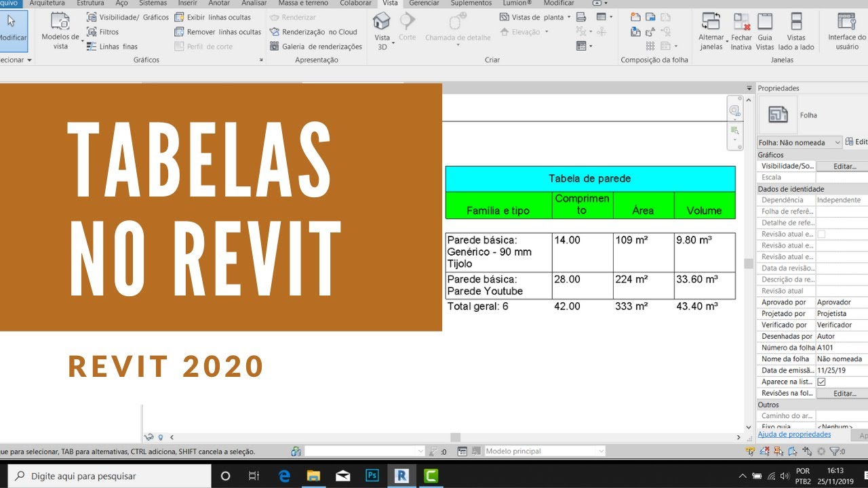Screen dimensions: 868x488
Task: Click the horizontal scrollbar of the sheet view
Action: click(456, 438)
